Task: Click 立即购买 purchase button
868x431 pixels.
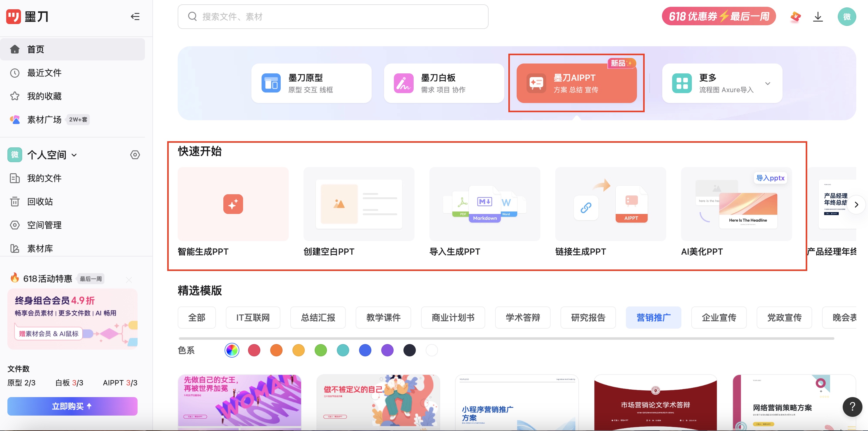Action: point(72,406)
